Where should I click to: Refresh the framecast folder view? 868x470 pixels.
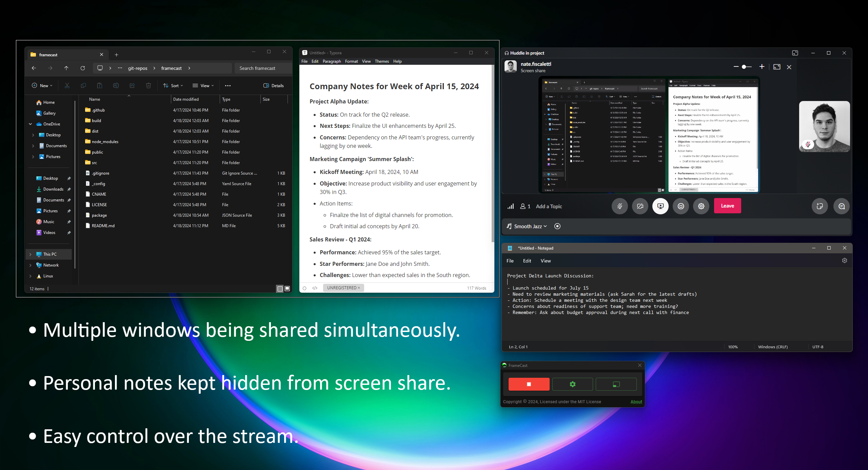[x=82, y=68]
